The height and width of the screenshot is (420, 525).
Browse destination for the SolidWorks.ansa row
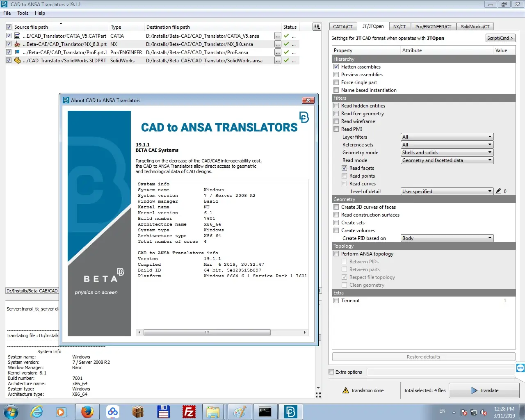coord(278,61)
